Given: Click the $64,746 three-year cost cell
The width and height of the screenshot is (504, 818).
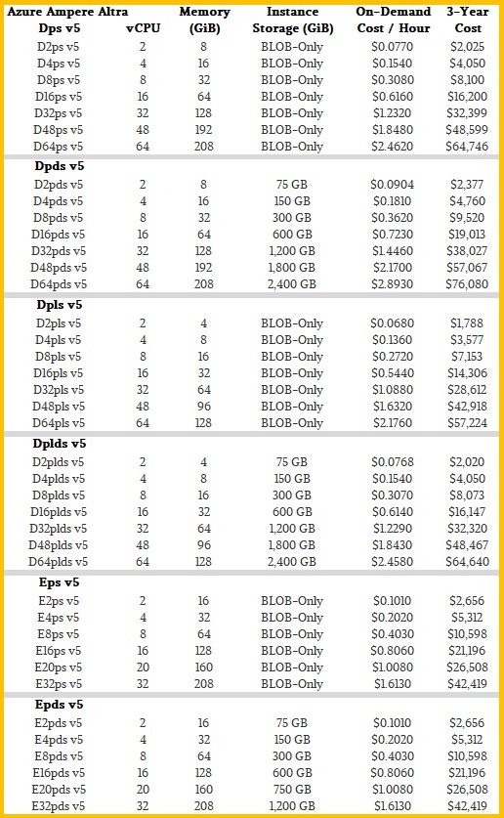Looking at the screenshot, I should pyautogui.click(x=467, y=147).
